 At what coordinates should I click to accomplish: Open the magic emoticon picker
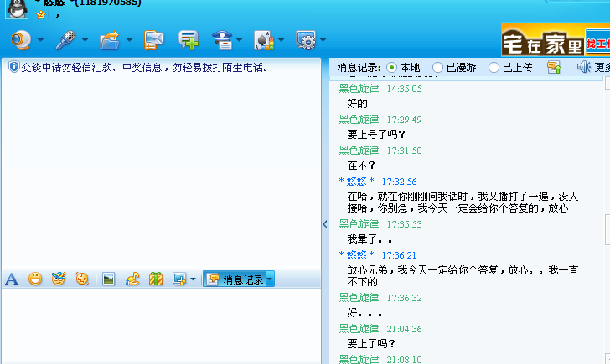coord(59,279)
